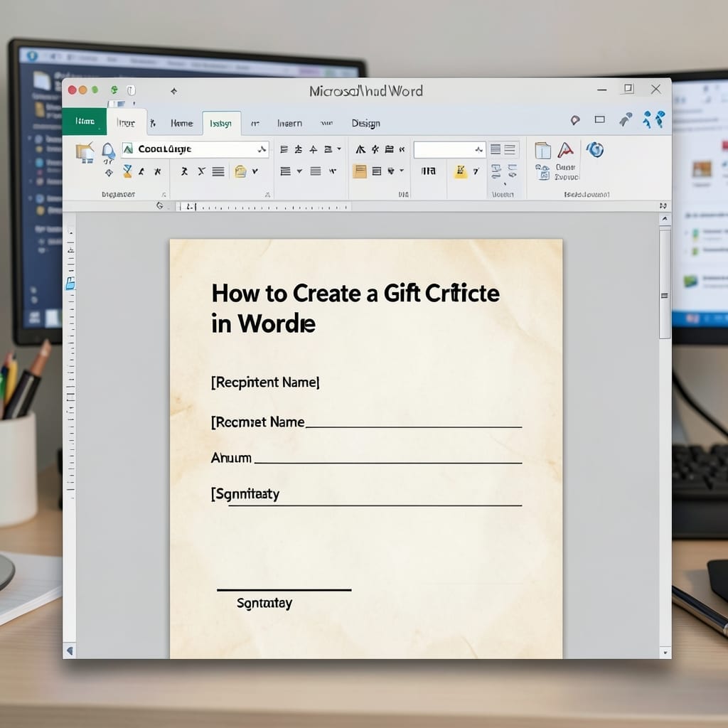Switch to the rightmost "Design" ribbon tab
The height and width of the screenshot is (728, 728).
[x=366, y=123]
